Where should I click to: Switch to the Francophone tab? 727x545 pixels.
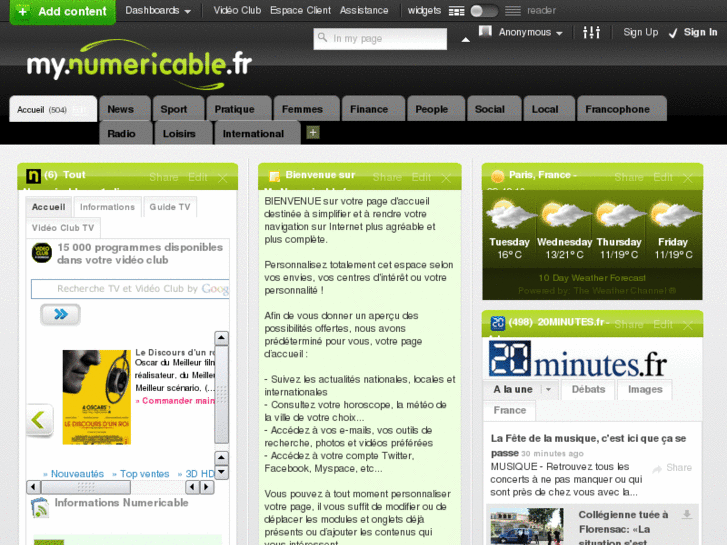point(622,109)
